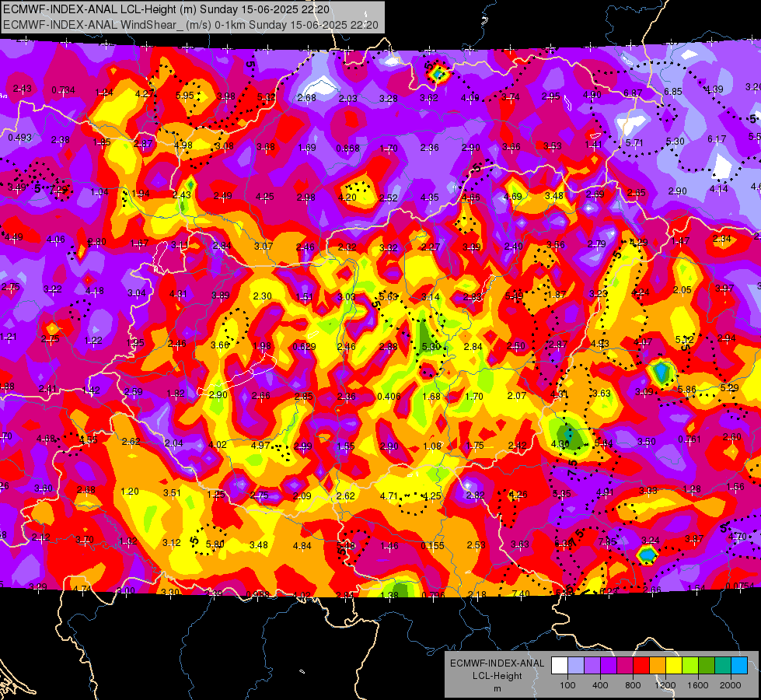Viewport: 761px width, 700px height.
Task: Click the wind shear value 5.86
Action: coord(687,389)
